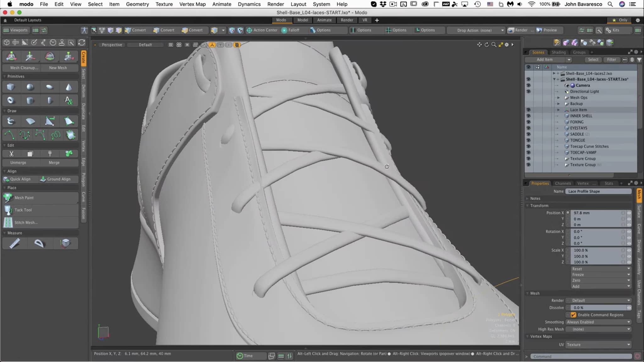Uncheck Enable Command Regions
The image size is (644, 362).
point(574,315)
